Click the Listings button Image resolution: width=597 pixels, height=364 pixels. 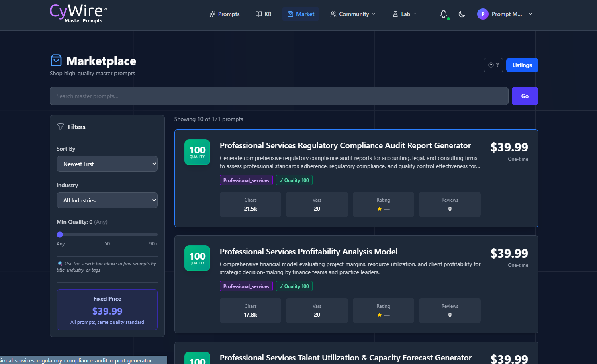(x=522, y=65)
